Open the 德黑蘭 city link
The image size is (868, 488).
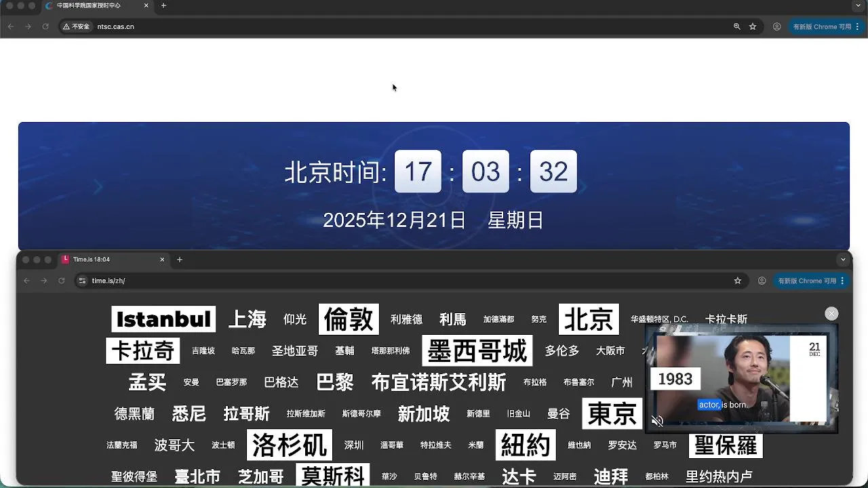point(134,413)
